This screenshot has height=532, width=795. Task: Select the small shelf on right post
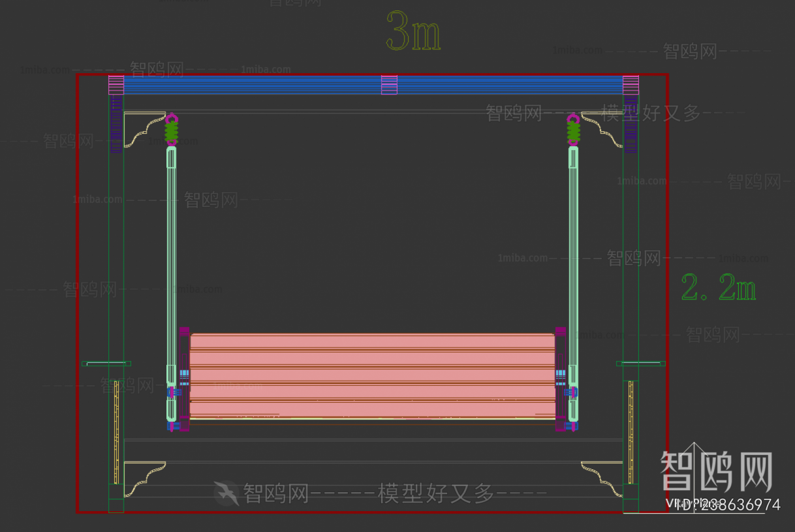(x=640, y=364)
